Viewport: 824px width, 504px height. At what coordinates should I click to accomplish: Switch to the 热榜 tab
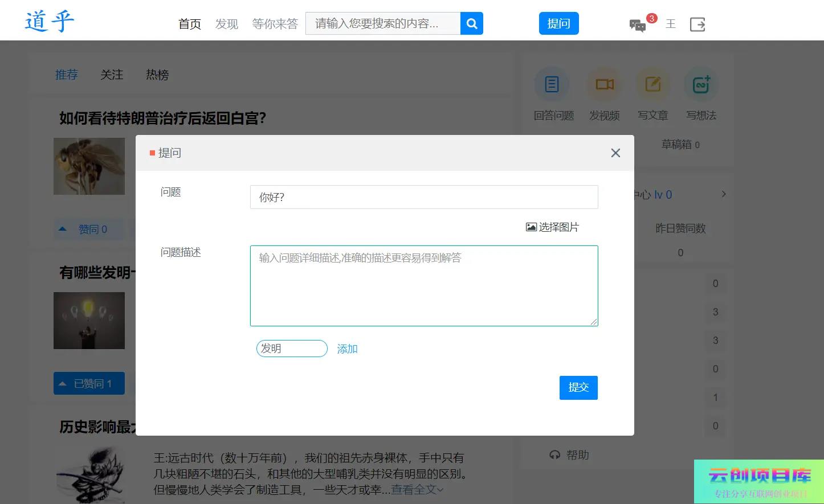pos(157,75)
